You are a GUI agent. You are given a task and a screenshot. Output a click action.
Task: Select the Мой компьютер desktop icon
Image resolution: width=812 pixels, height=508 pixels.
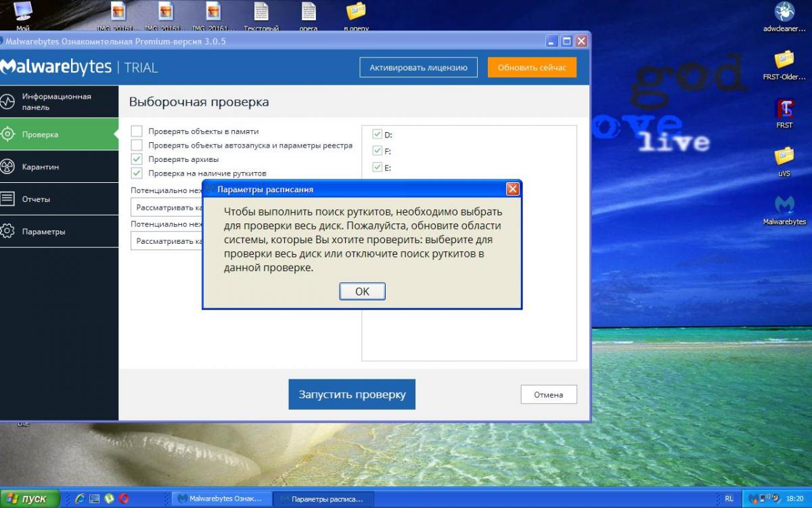coord(23,17)
